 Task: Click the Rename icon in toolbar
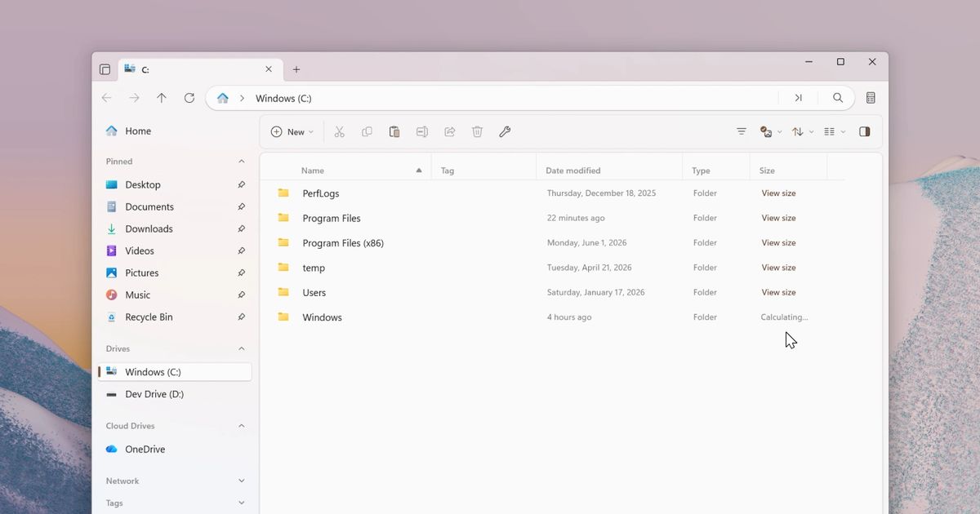tap(422, 131)
